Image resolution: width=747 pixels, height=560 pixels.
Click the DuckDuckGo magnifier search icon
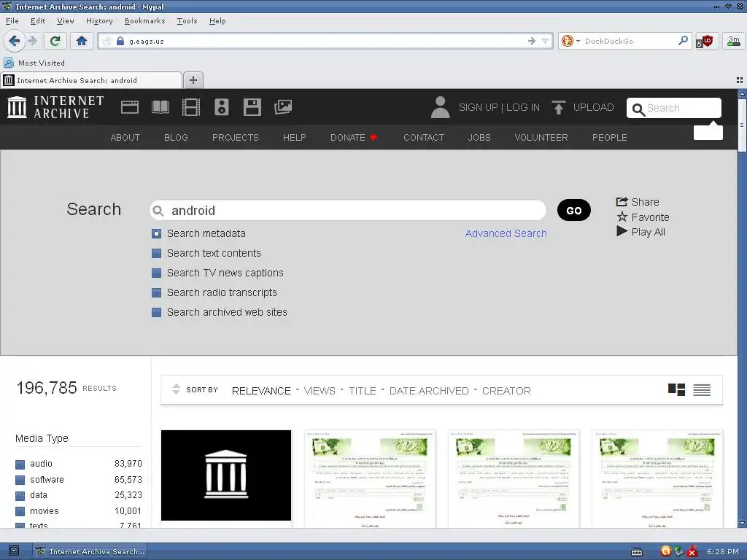pyautogui.click(x=683, y=41)
